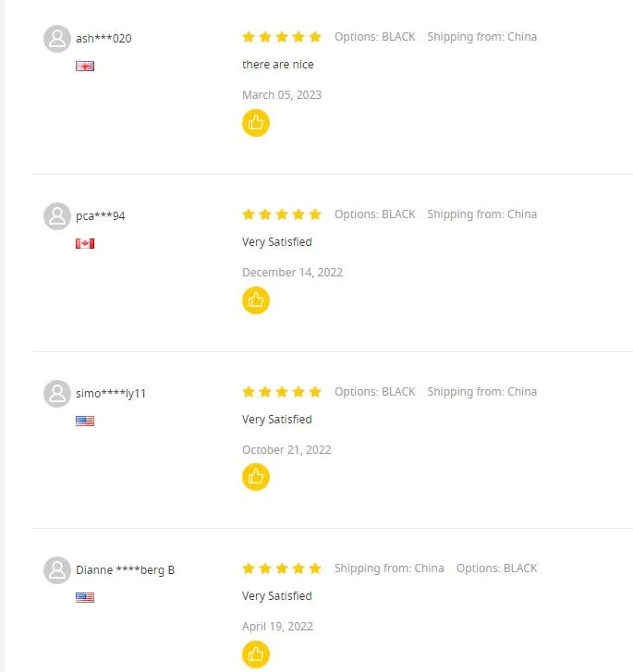Click the Dianne ****berg B reviewer name

tap(125, 570)
